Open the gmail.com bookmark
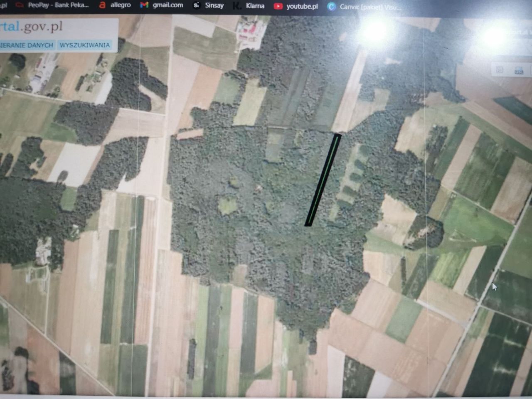The height and width of the screenshot is (399, 532). [162, 5]
